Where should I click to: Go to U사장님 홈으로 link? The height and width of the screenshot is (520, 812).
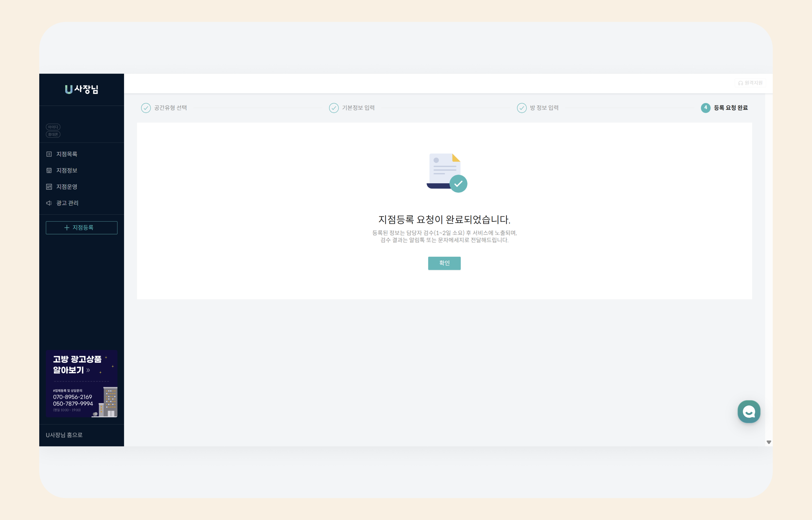tap(64, 435)
